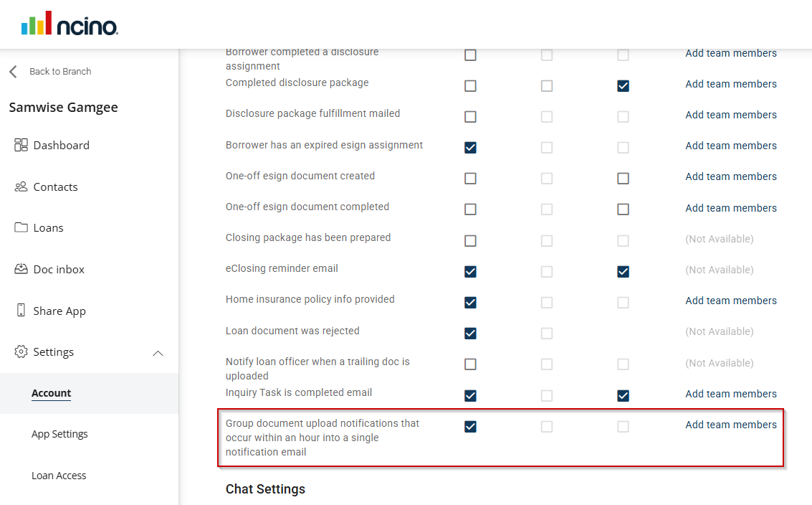Click the Chat Settings section heading
Image resolution: width=812 pixels, height=505 pixels.
click(x=265, y=489)
